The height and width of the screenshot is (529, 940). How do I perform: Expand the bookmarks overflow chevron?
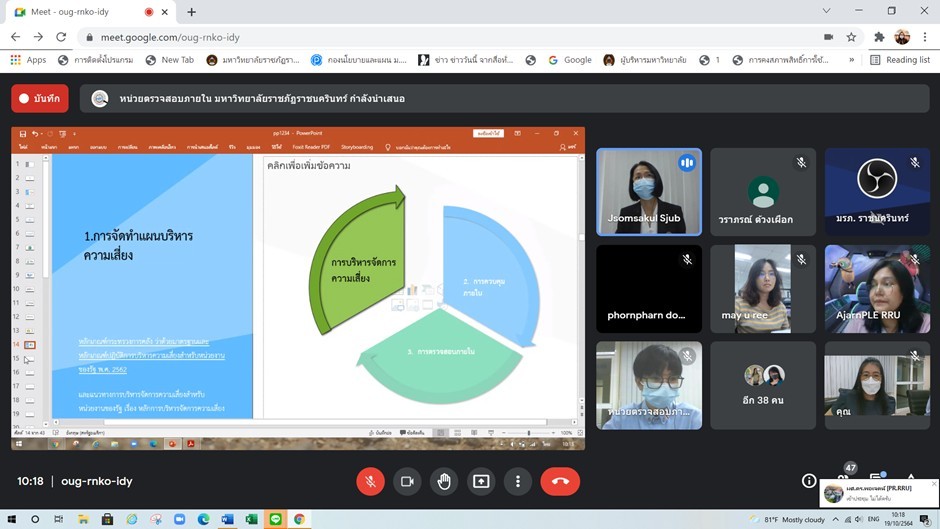point(851,60)
